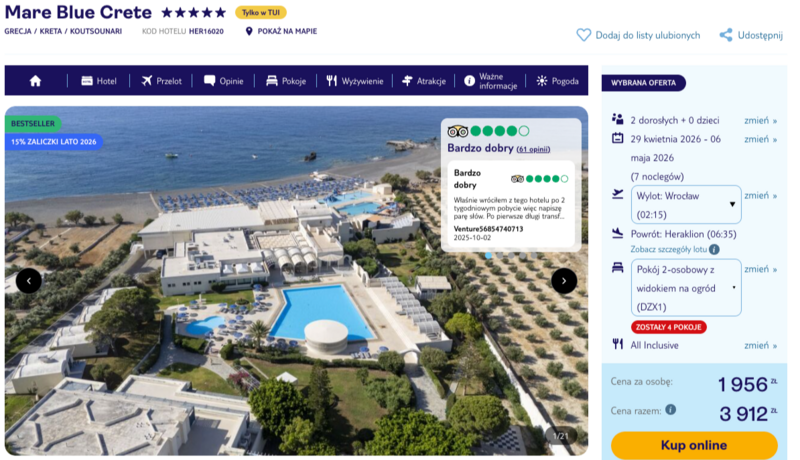Click info icon beside Cena razem
800x460 pixels.
671,409
